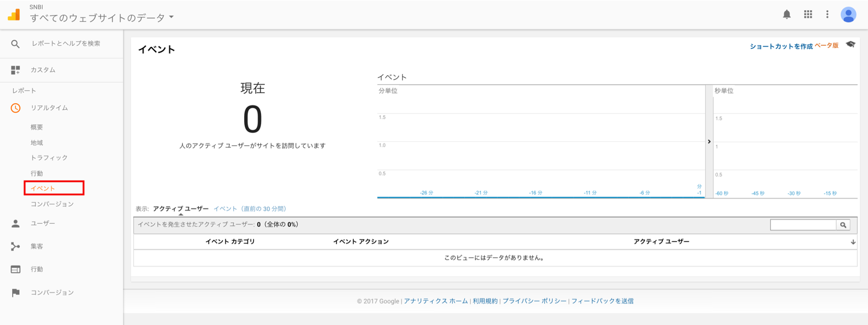Open the カスタム section in sidebar
Screen dimensions: 868x325
[x=42, y=70]
